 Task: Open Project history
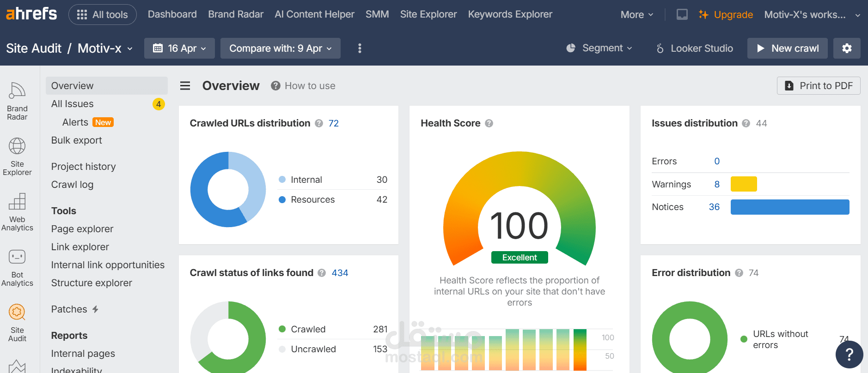click(x=84, y=166)
